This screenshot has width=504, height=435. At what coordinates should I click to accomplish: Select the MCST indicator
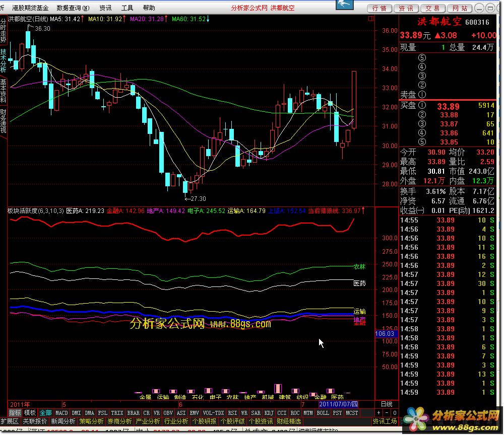click(x=352, y=413)
